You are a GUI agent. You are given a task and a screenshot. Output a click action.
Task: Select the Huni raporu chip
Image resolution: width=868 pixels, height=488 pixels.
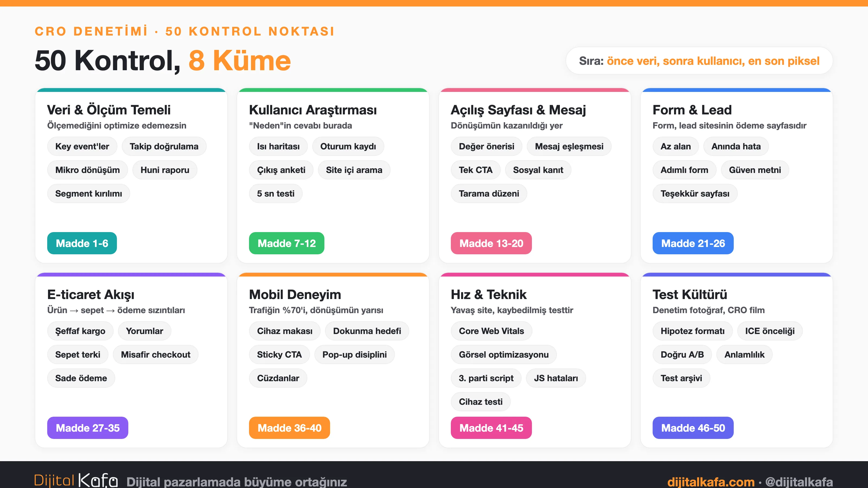165,170
